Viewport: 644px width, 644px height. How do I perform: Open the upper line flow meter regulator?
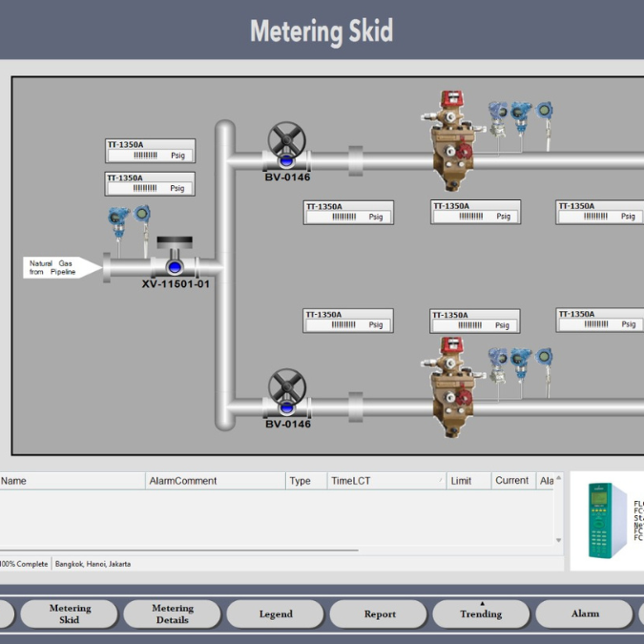pos(451,140)
